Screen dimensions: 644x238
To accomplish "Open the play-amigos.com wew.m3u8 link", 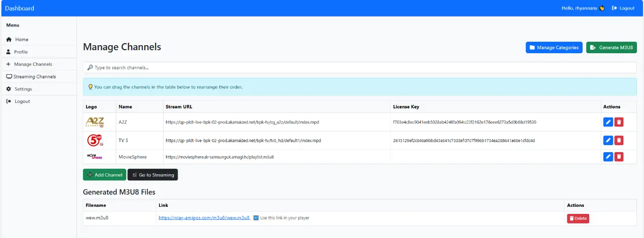I will coord(204,218).
